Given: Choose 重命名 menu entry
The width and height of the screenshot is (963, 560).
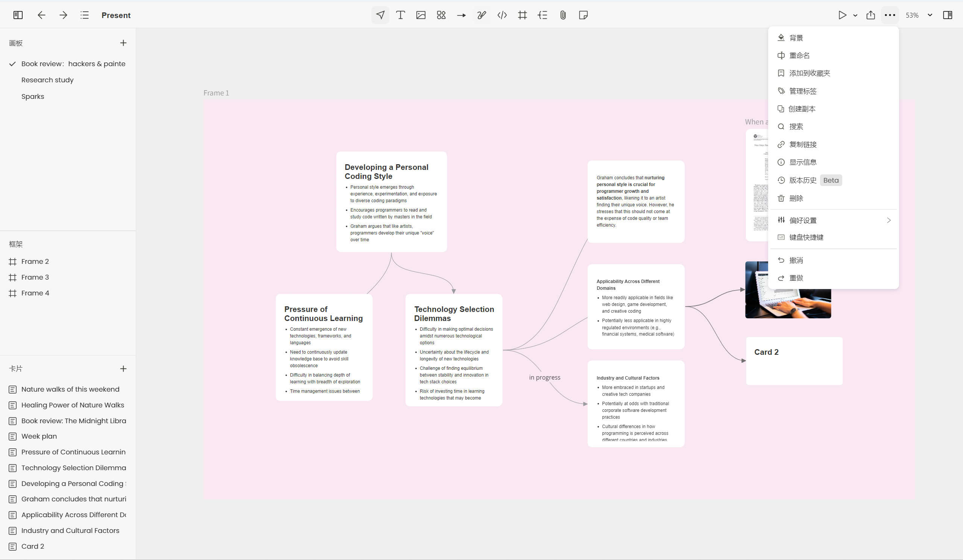Looking at the screenshot, I should 833,55.
